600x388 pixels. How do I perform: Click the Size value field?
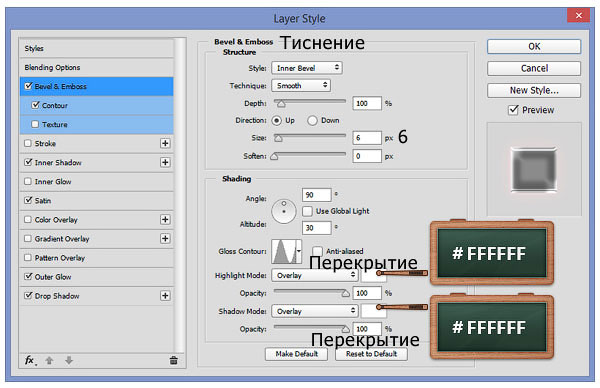click(367, 138)
